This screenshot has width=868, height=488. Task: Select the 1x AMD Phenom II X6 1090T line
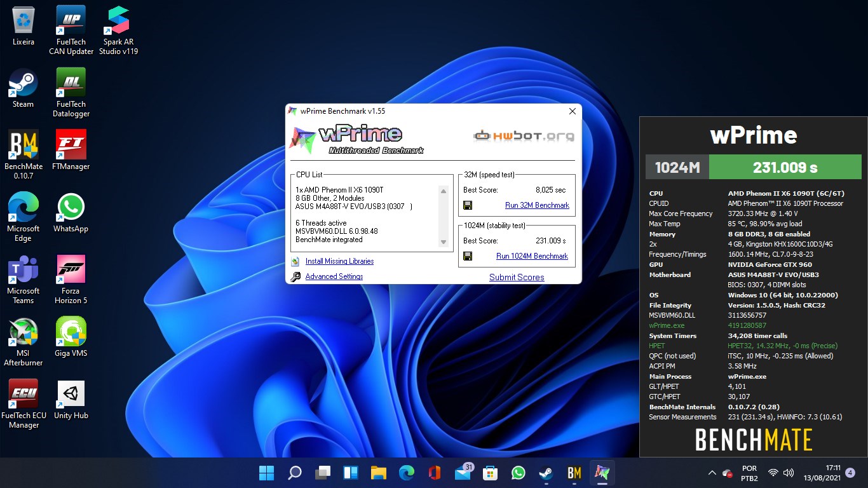click(339, 190)
